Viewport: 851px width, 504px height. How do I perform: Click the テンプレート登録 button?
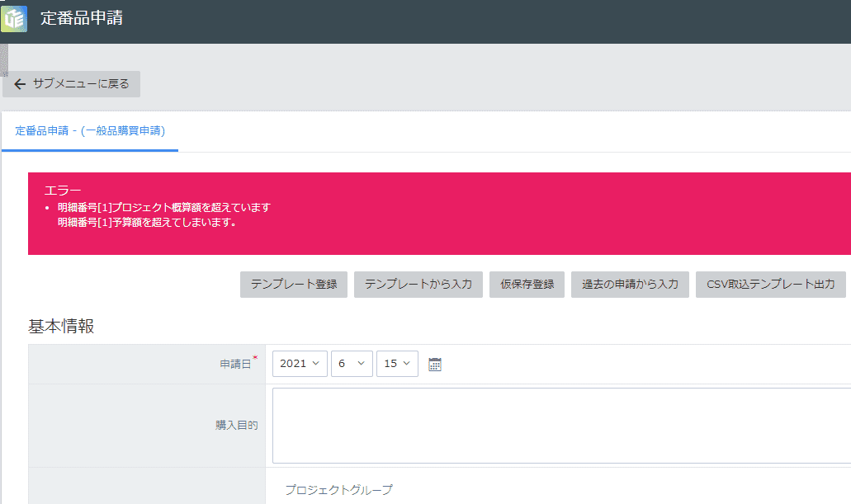coord(294,284)
